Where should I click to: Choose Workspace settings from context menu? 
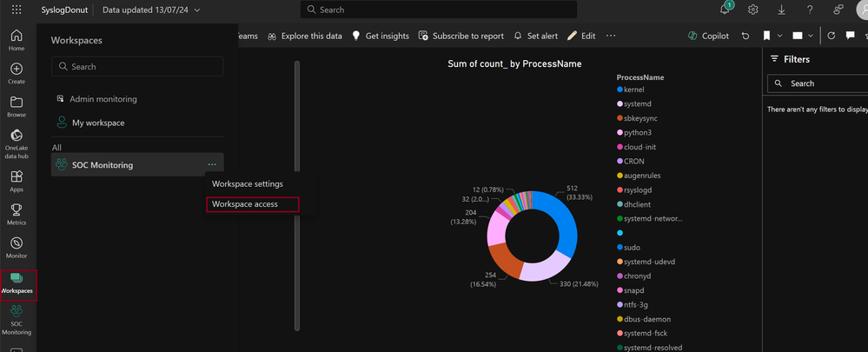(x=248, y=183)
